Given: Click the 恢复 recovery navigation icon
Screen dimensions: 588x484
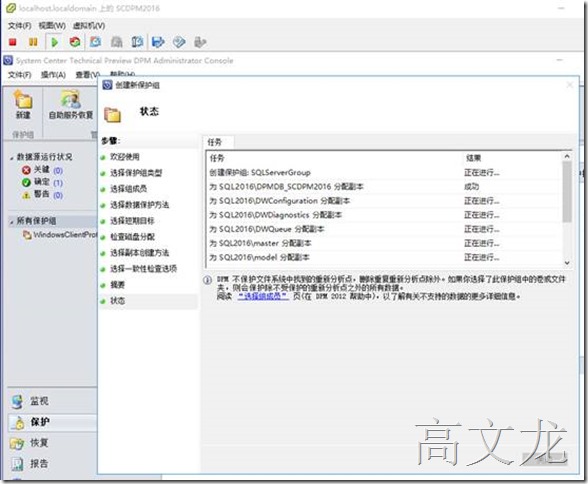Looking at the screenshot, I should tap(17, 444).
